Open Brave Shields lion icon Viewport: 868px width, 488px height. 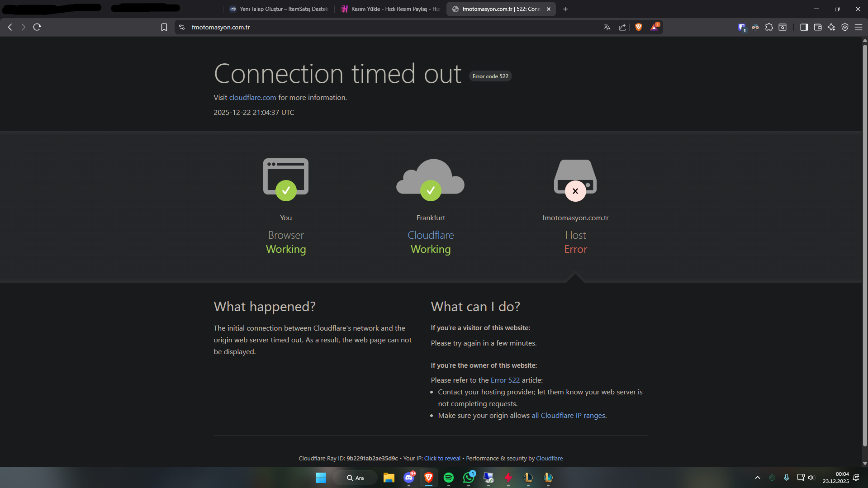point(639,27)
